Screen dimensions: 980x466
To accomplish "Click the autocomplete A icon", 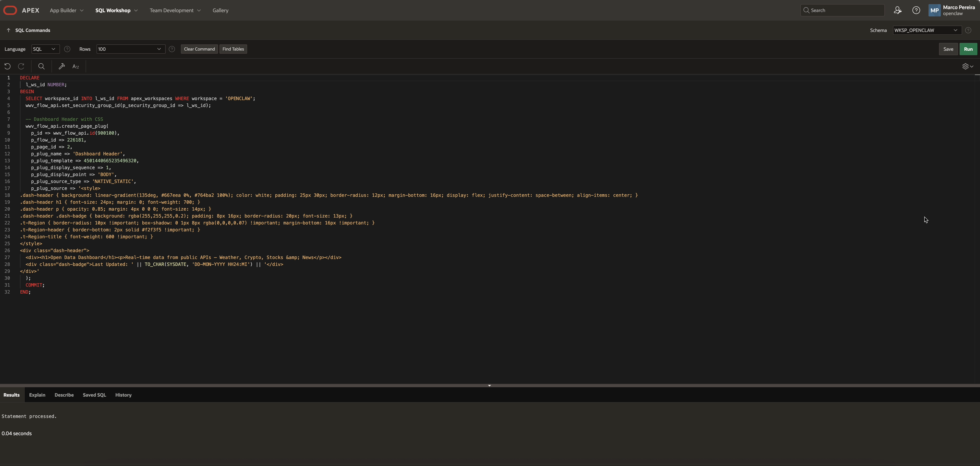I will 76,66.
